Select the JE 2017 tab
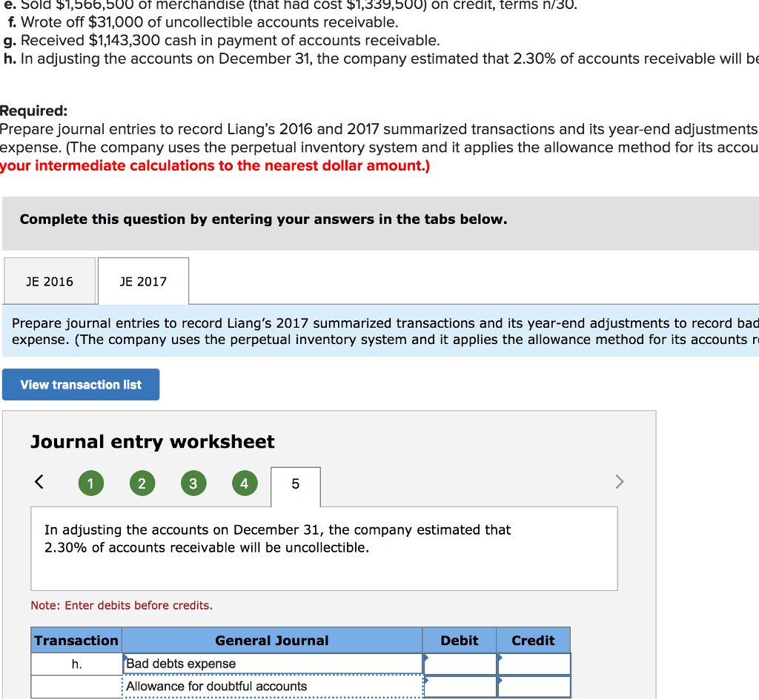 (143, 281)
